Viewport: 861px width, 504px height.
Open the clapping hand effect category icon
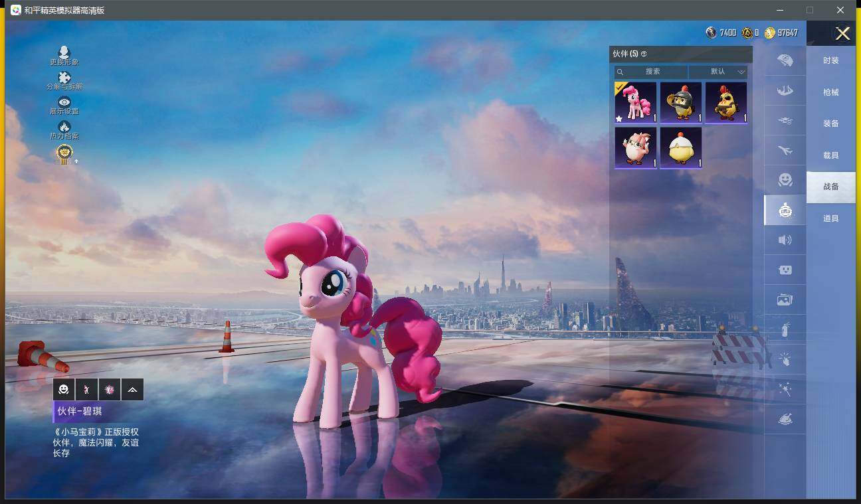785,360
